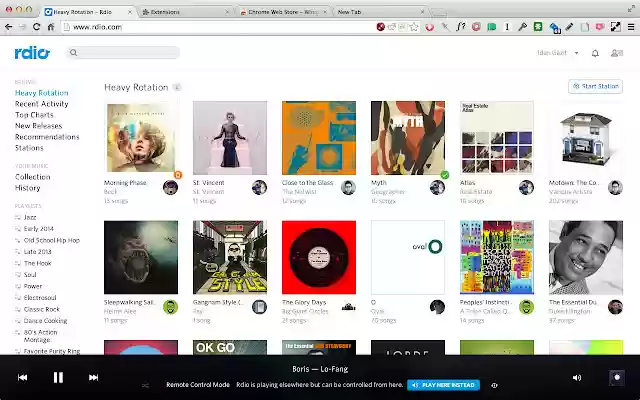The width and height of the screenshot is (640, 400).
Task: Click user avatar beside Morning Phase
Action: pos(170,187)
